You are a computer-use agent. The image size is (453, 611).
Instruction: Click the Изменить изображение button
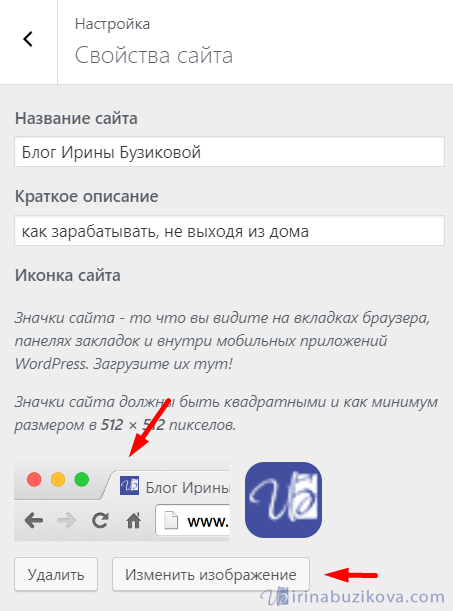coord(211,574)
